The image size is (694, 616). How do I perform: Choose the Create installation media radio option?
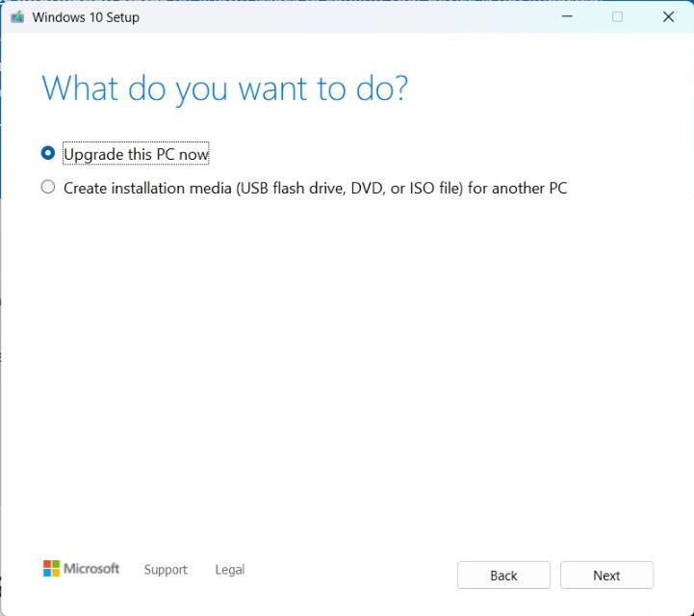pos(48,187)
